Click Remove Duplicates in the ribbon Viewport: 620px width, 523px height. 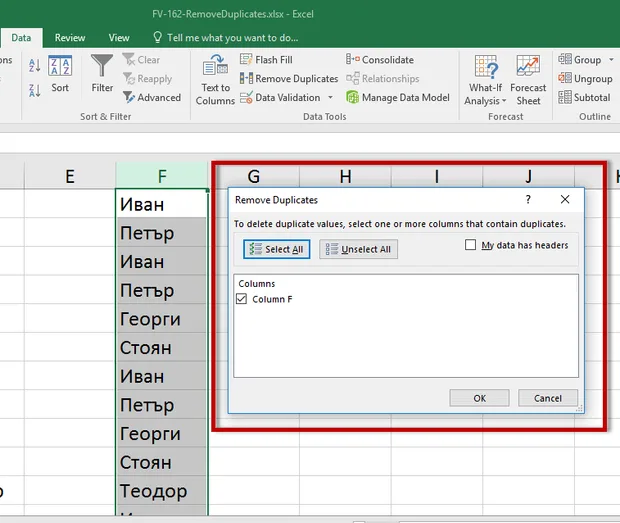click(x=289, y=79)
